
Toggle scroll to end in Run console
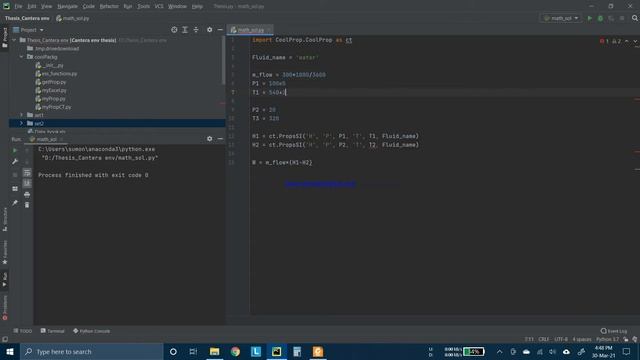tap(27, 183)
